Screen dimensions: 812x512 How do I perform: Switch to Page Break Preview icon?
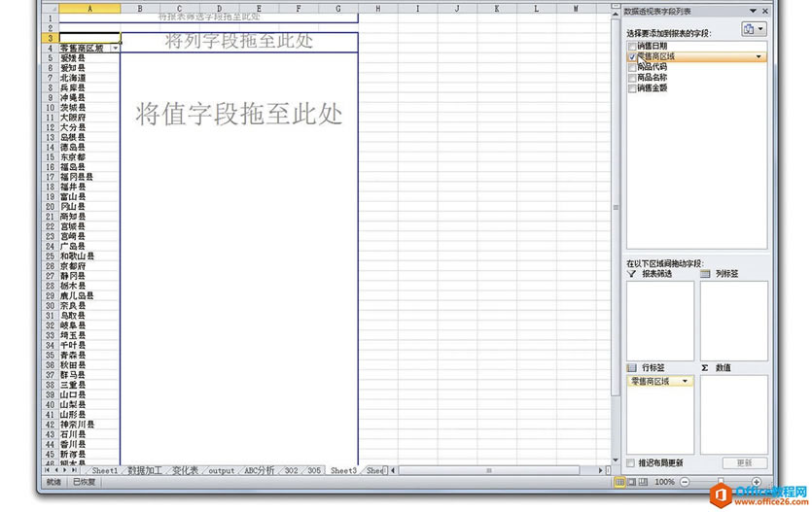[643, 482]
